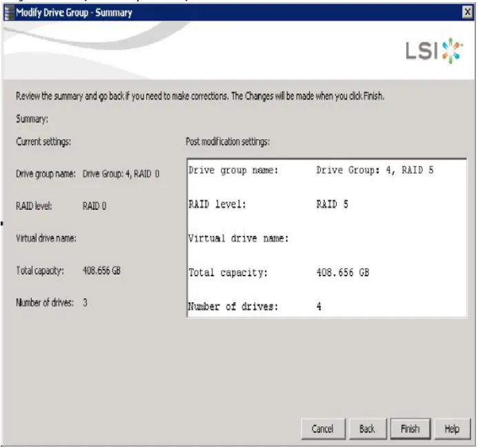Go Back to the previous wizard step

pos(367,429)
